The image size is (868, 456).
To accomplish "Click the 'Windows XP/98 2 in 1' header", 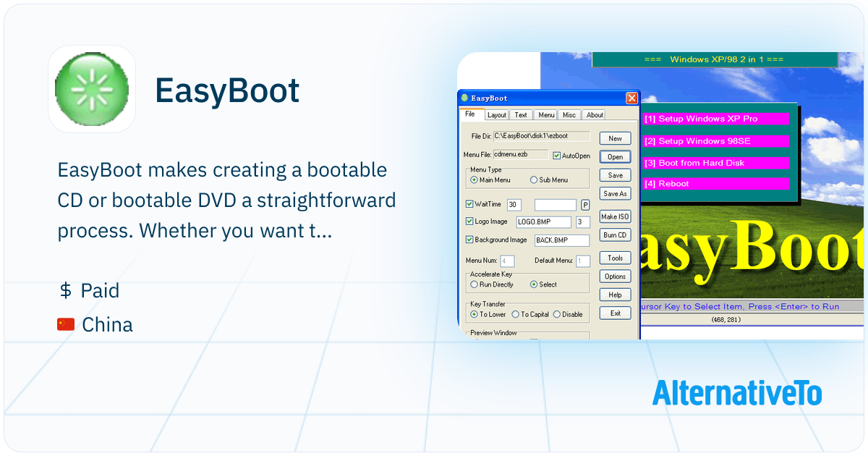I will pos(714,59).
